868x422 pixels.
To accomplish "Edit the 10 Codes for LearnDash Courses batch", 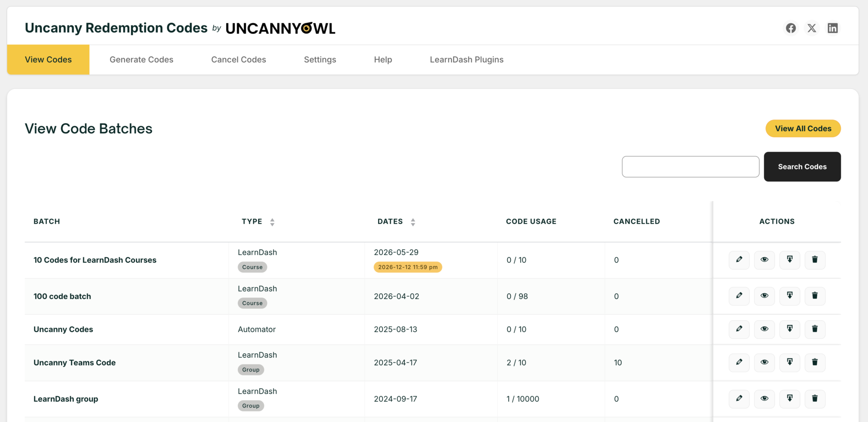I will coord(739,260).
